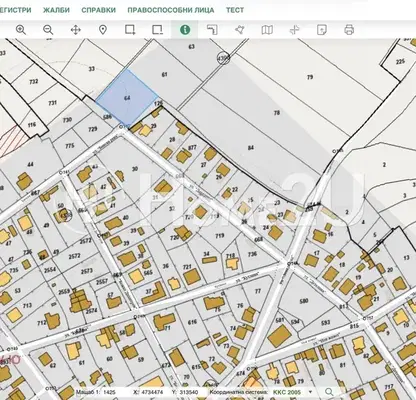
Task: Click the X coordinate value 4734474
Action: coord(152,392)
